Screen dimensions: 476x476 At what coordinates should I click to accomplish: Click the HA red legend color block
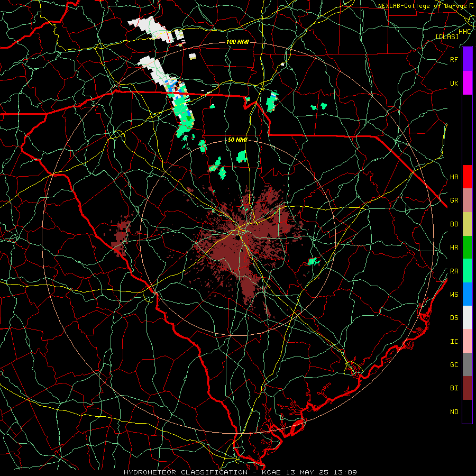pyautogui.click(x=467, y=177)
